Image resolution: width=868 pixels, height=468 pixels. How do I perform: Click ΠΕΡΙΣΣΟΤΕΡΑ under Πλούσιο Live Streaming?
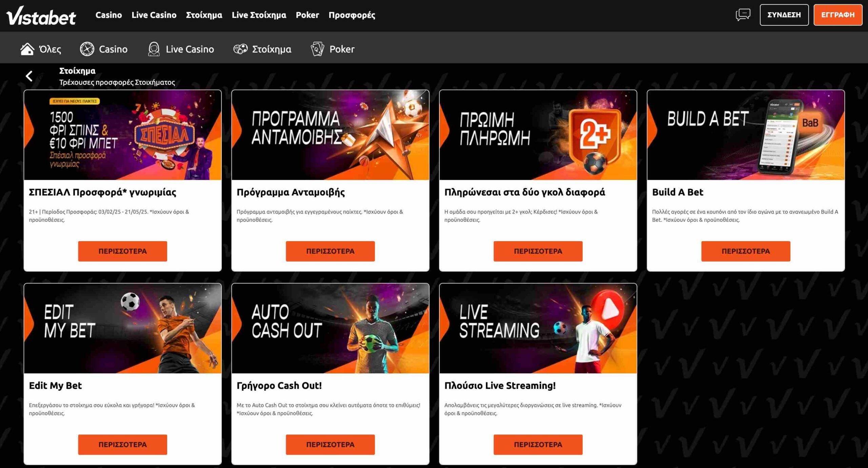[538, 445]
